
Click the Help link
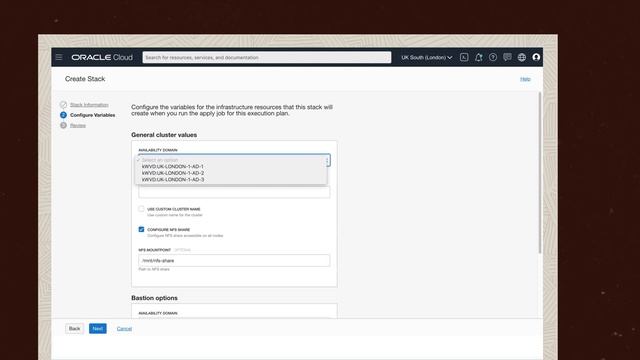tap(525, 79)
